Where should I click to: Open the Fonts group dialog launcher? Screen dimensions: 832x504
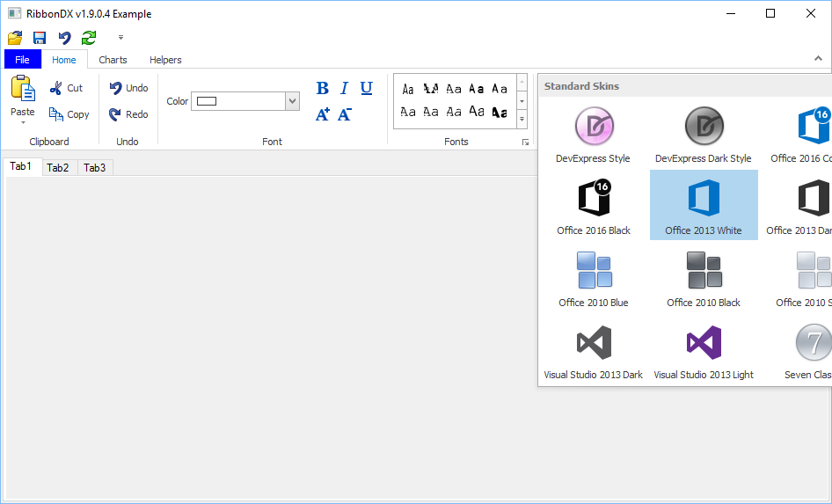coord(525,142)
